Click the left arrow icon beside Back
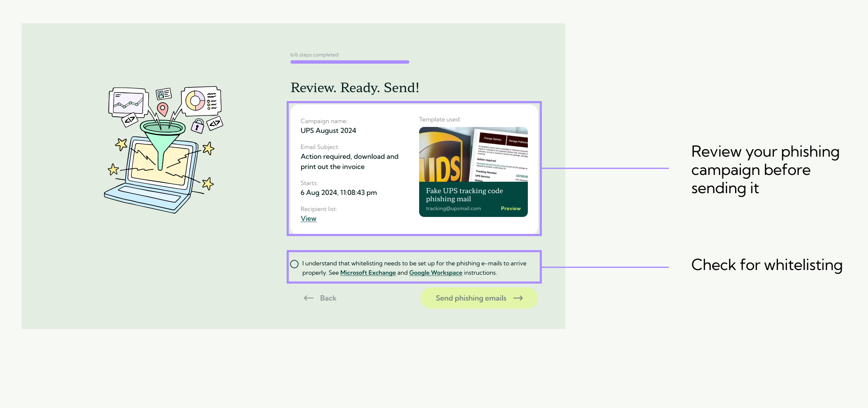868x408 pixels. (x=309, y=298)
